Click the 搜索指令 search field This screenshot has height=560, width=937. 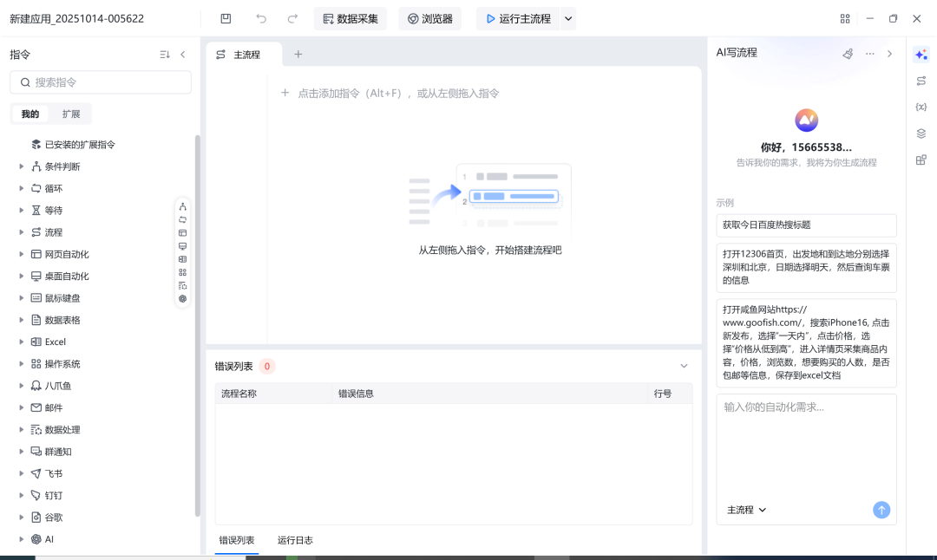(x=101, y=82)
